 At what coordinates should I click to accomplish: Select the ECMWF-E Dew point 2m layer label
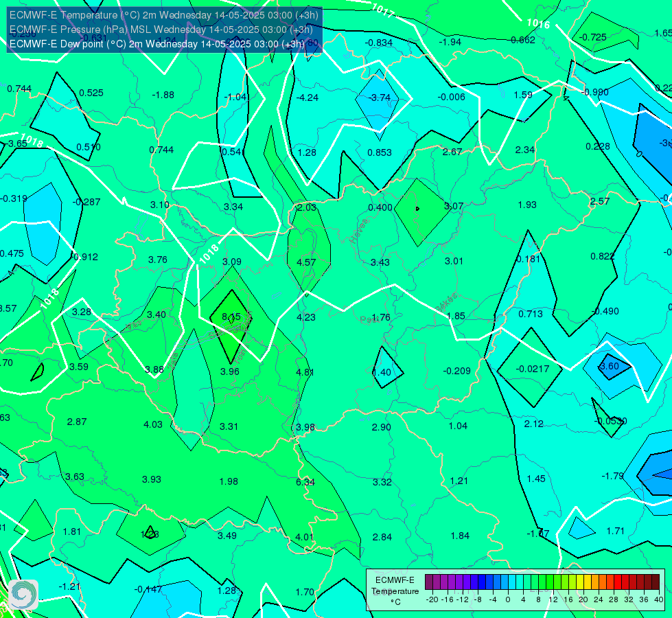coord(157,44)
